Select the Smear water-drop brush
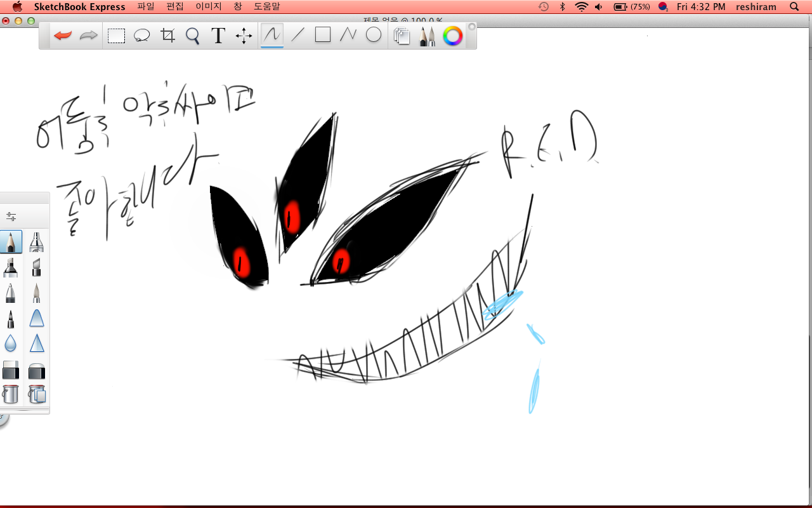Viewport: 812px width, 508px height. coord(11,344)
